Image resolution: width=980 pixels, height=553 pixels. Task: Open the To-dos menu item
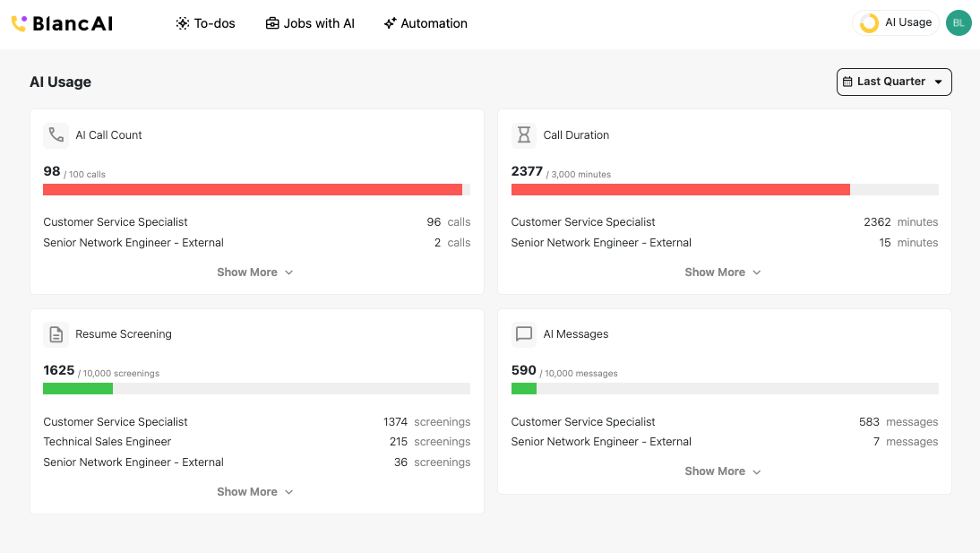[x=205, y=23]
